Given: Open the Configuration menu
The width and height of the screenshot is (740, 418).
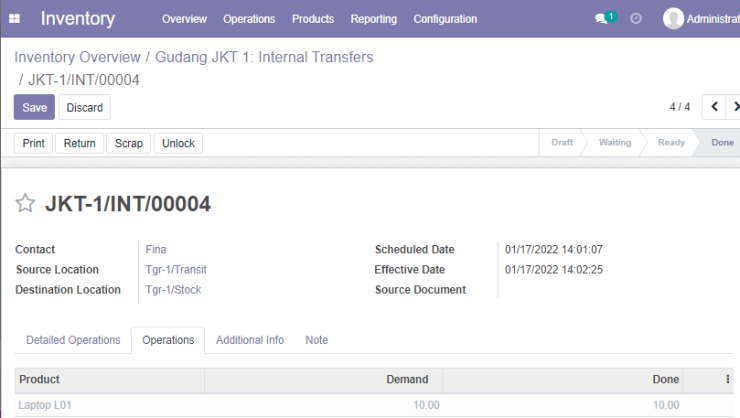Looking at the screenshot, I should pos(445,19).
